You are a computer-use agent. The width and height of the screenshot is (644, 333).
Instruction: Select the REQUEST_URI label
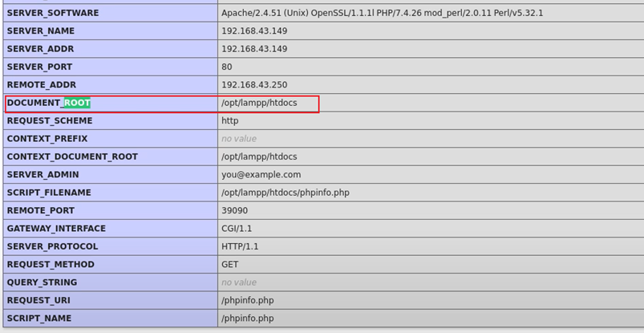38,301
